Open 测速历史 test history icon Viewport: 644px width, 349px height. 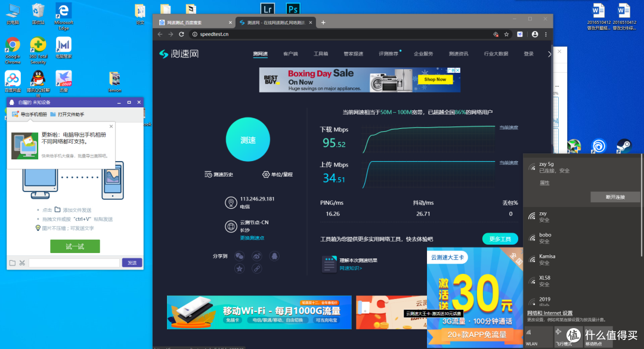(208, 174)
